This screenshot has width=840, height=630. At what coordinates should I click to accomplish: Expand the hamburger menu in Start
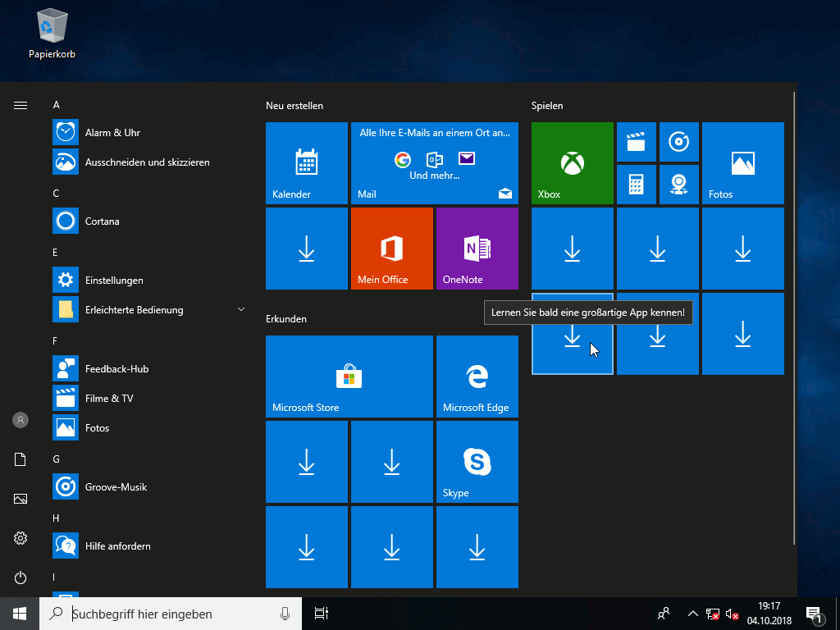point(21,105)
